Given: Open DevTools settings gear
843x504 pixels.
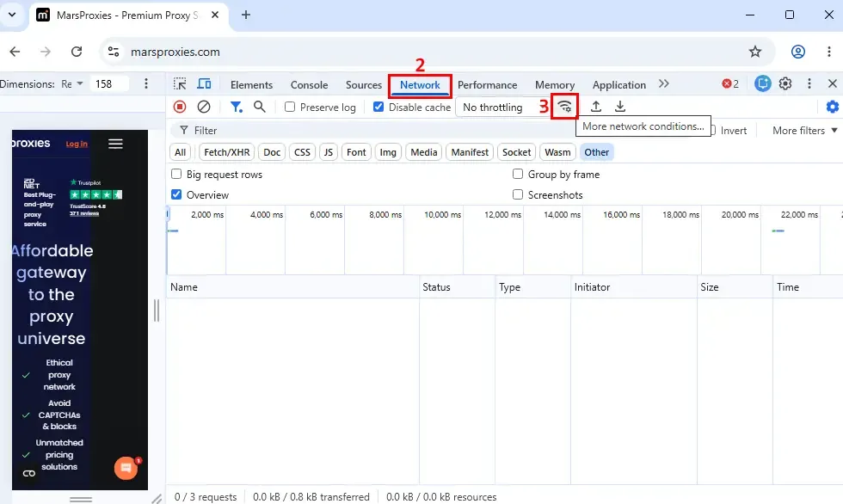Looking at the screenshot, I should pos(785,83).
